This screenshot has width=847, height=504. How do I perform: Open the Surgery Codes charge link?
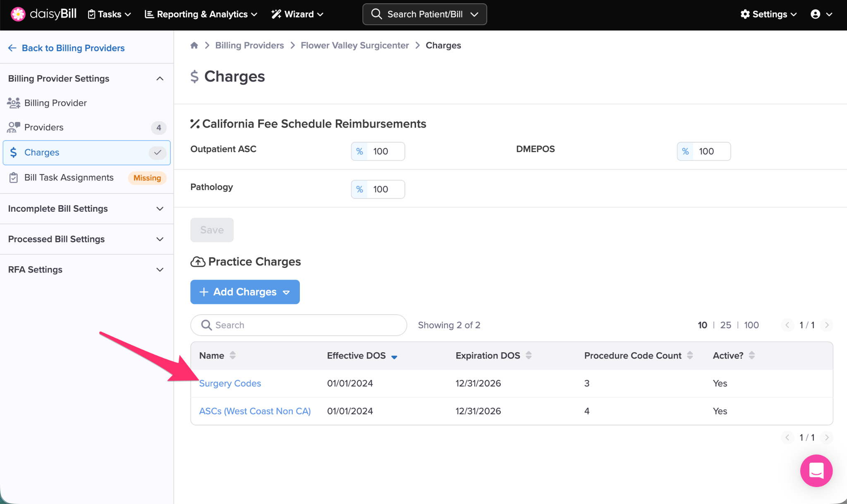coord(230,383)
